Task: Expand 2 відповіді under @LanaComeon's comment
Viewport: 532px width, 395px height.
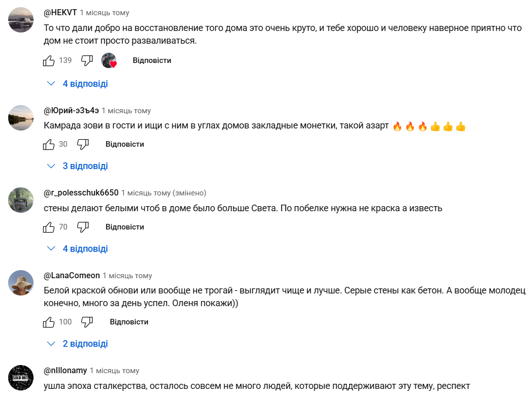Action: 77,344
